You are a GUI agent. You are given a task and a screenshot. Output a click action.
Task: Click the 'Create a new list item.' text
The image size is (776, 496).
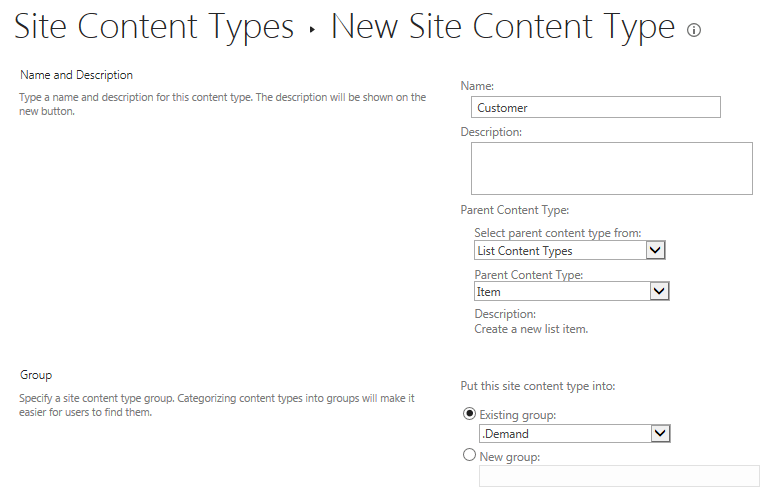pos(531,329)
